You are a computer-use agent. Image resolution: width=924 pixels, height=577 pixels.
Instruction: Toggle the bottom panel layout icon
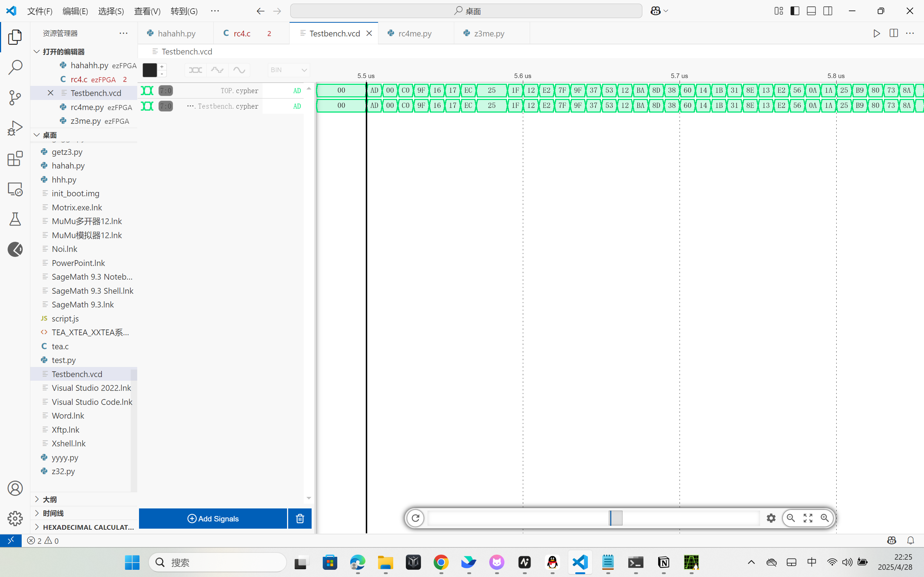(811, 11)
